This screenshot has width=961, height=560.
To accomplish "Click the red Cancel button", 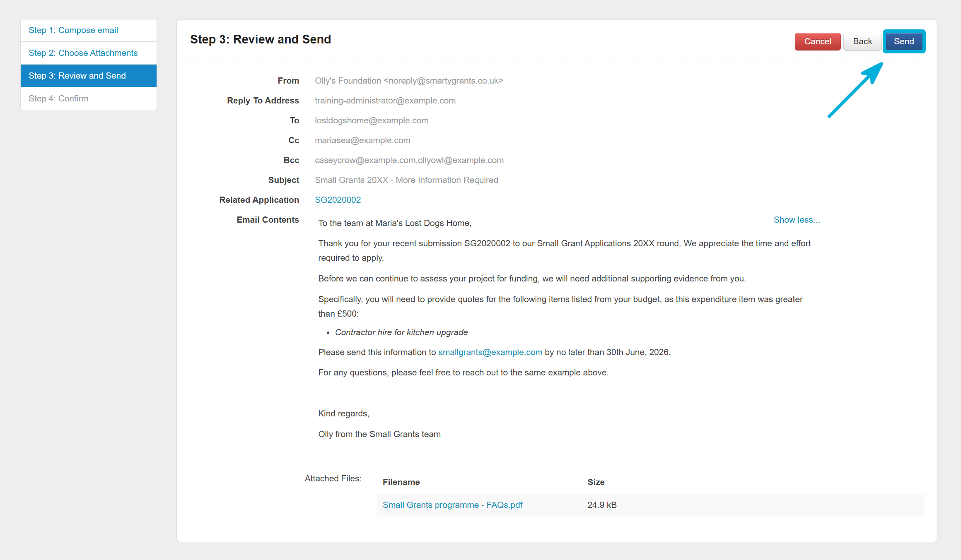I will (x=817, y=41).
